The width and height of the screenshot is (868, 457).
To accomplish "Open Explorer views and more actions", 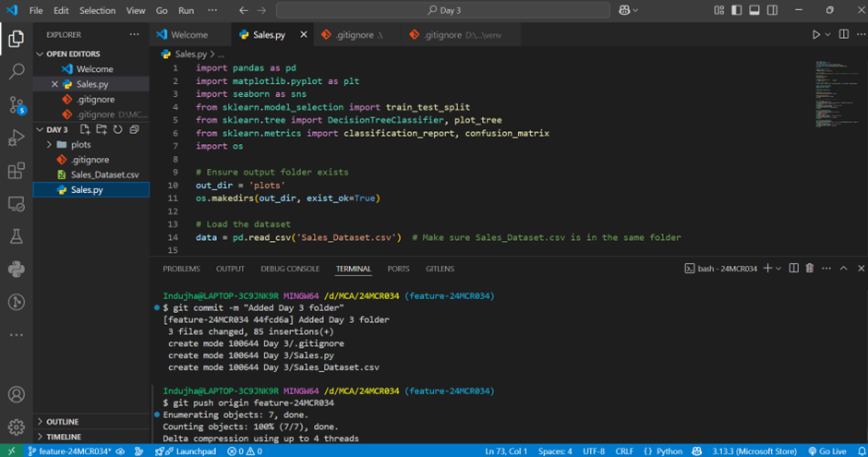I will point(134,34).
